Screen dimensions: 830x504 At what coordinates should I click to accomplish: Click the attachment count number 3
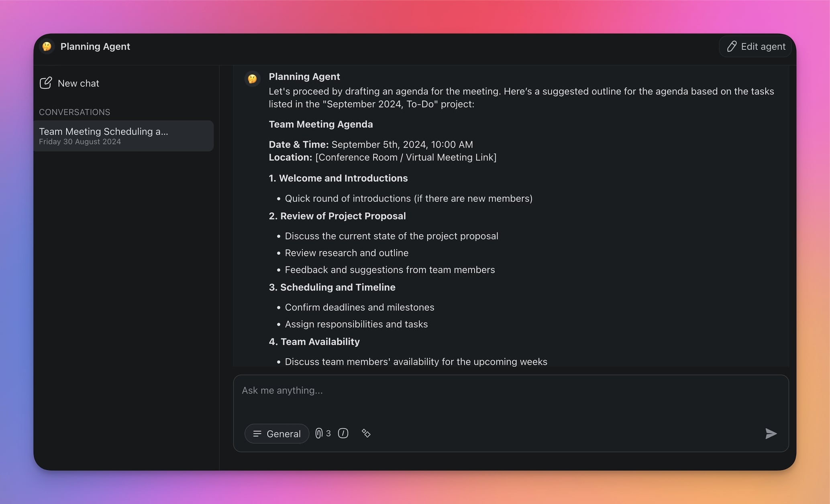[x=328, y=433]
